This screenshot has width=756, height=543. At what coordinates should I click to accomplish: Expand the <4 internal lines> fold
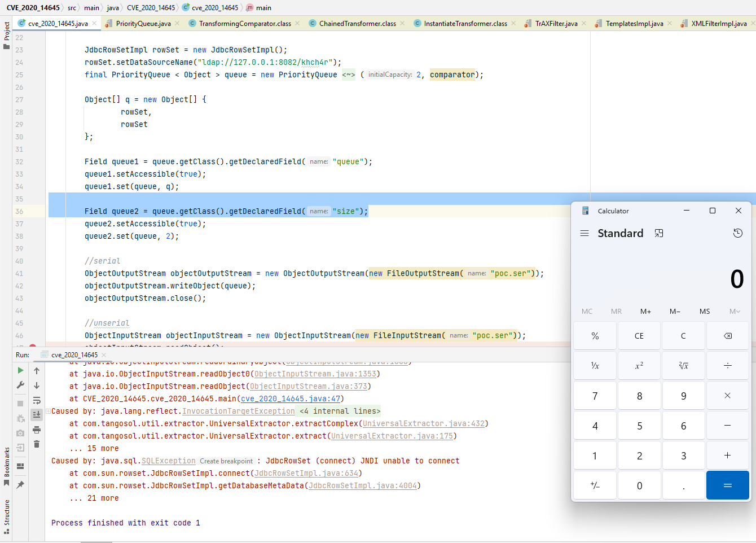[x=340, y=411]
